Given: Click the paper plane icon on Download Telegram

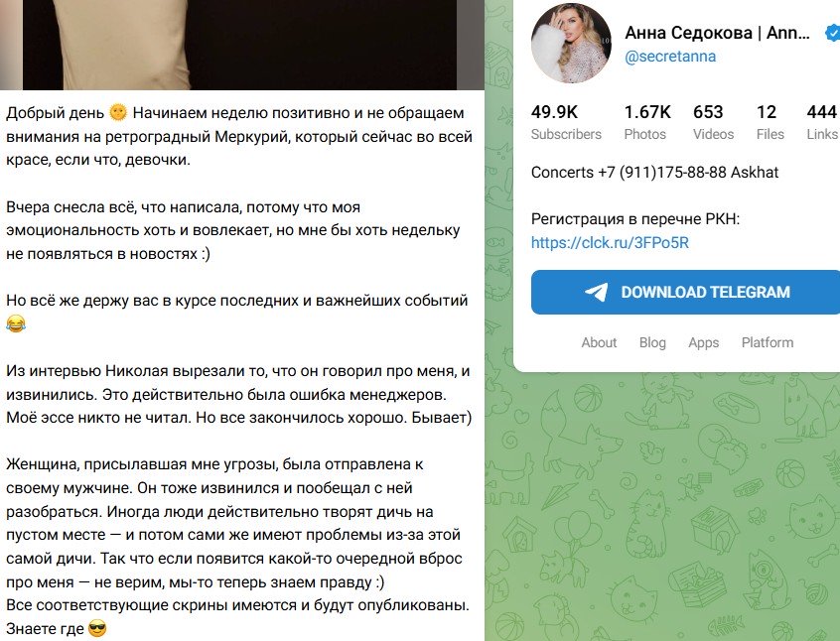Looking at the screenshot, I should pos(597,292).
